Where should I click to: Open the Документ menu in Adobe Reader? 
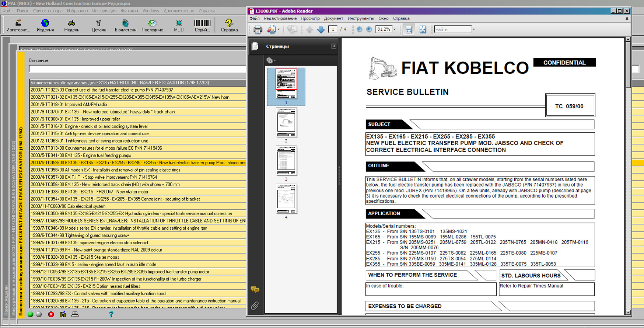coord(333,18)
